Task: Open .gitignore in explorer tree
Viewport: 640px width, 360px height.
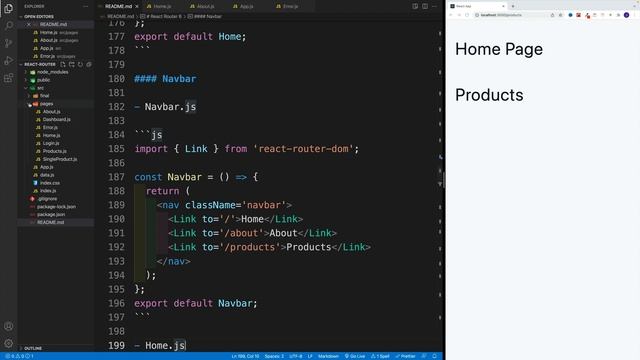Action: pos(47,199)
